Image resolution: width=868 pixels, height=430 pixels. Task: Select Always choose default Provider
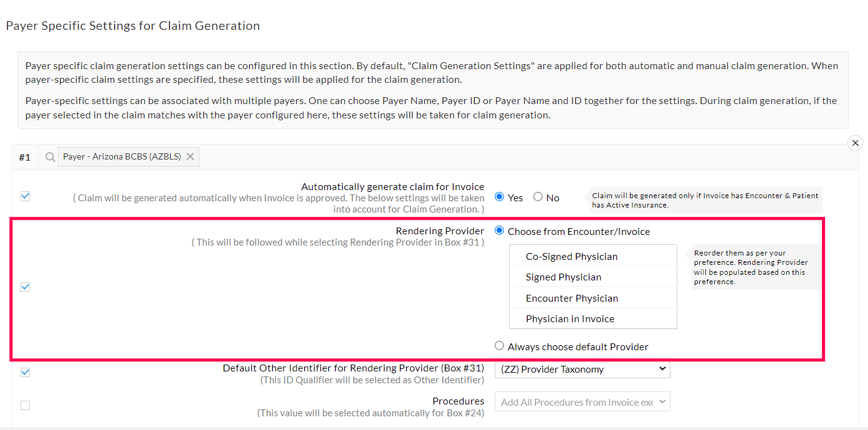[x=499, y=346]
